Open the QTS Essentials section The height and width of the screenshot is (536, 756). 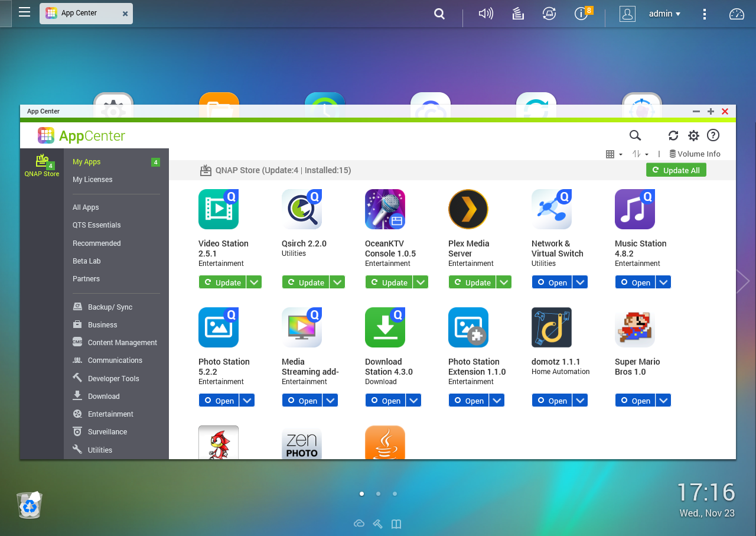[96, 225]
